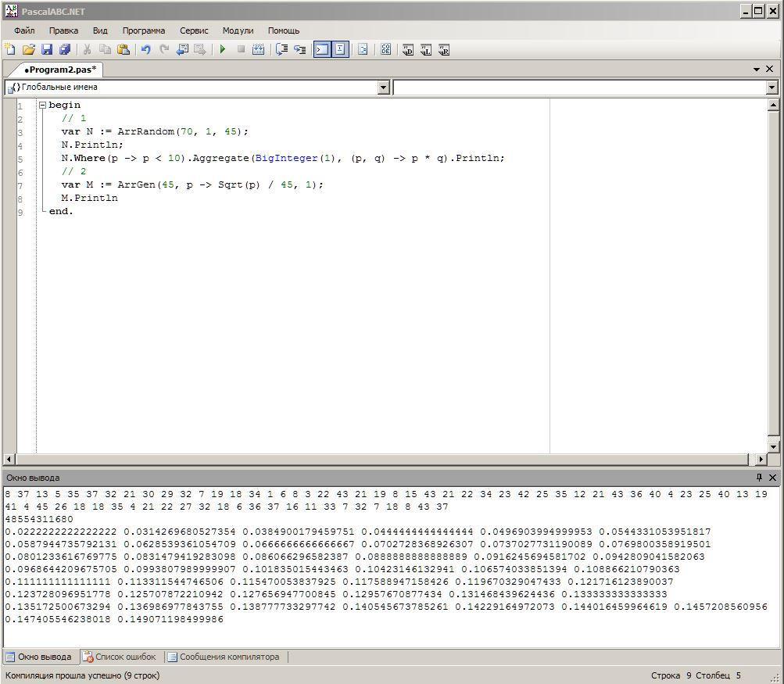Toggle the output window toolbar button
The image size is (784, 684).
pos(321,49)
